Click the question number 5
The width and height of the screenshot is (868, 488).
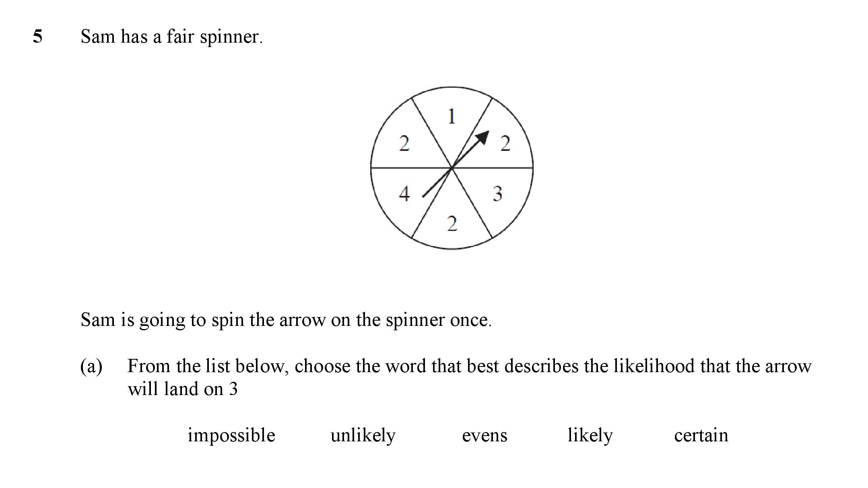point(37,37)
